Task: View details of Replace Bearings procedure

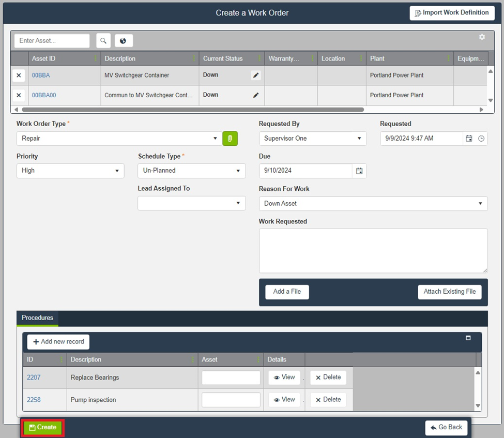Action: (284, 377)
